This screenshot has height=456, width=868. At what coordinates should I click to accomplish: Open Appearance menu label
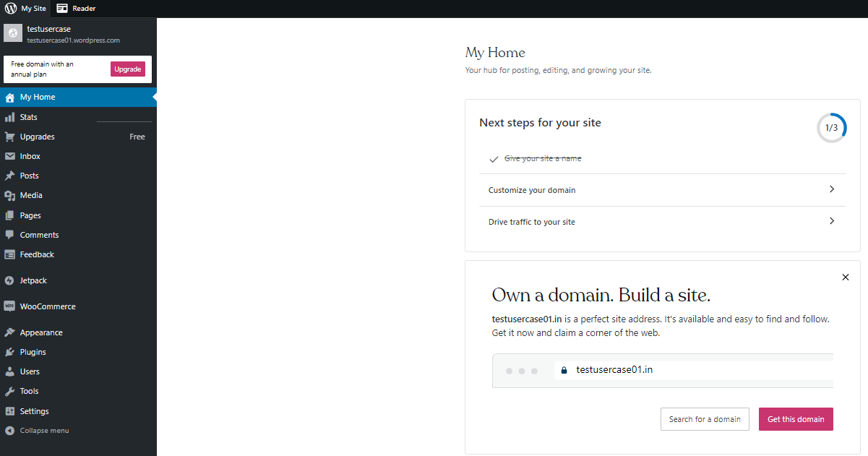click(41, 332)
